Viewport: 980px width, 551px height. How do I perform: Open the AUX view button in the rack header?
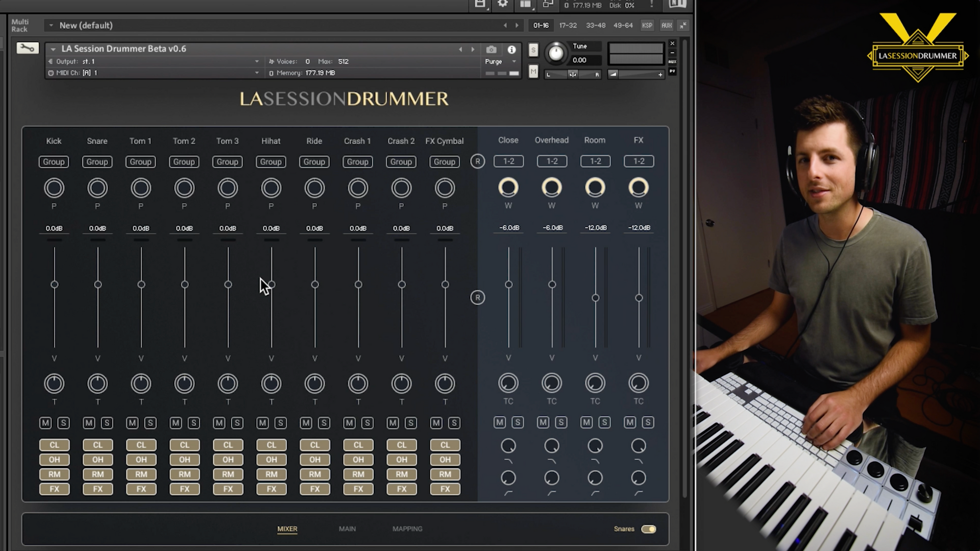pos(666,25)
